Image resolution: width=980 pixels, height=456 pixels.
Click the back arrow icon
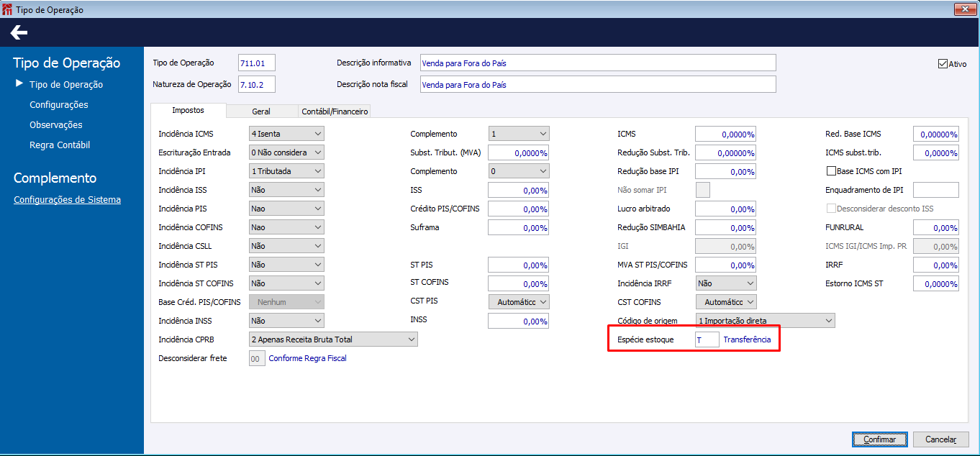point(19,32)
